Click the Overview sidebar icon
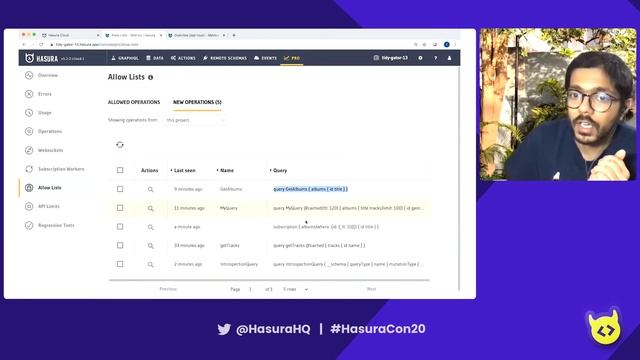The height and width of the screenshot is (360, 640). tap(29, 75)
